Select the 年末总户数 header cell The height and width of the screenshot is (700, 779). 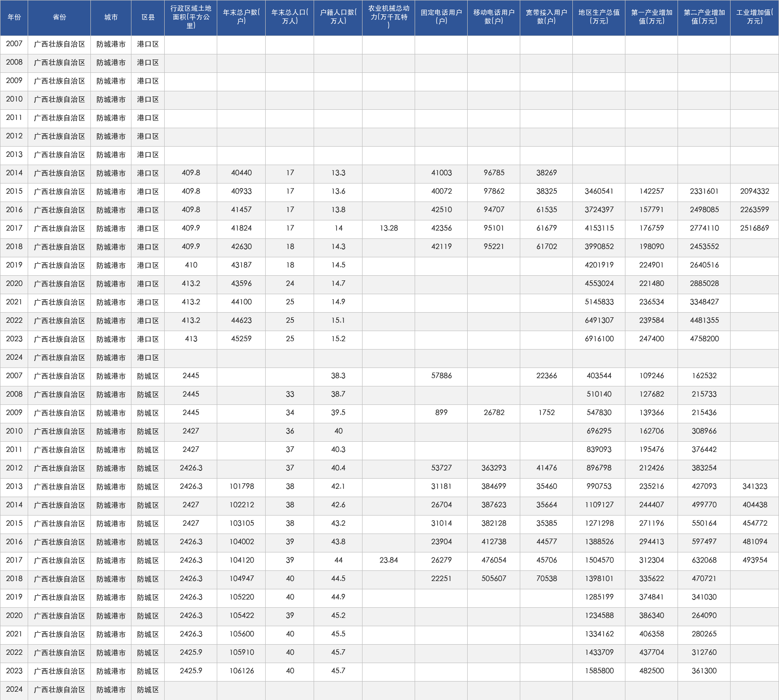point(241,18)
